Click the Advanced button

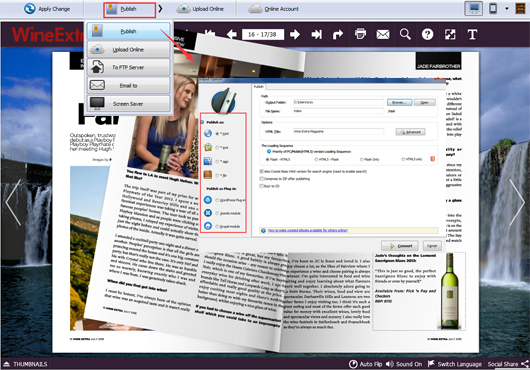click(x=410, y=132)
